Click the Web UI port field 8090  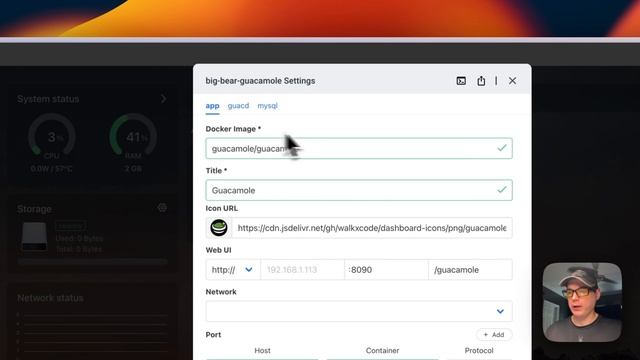[386, 270]
